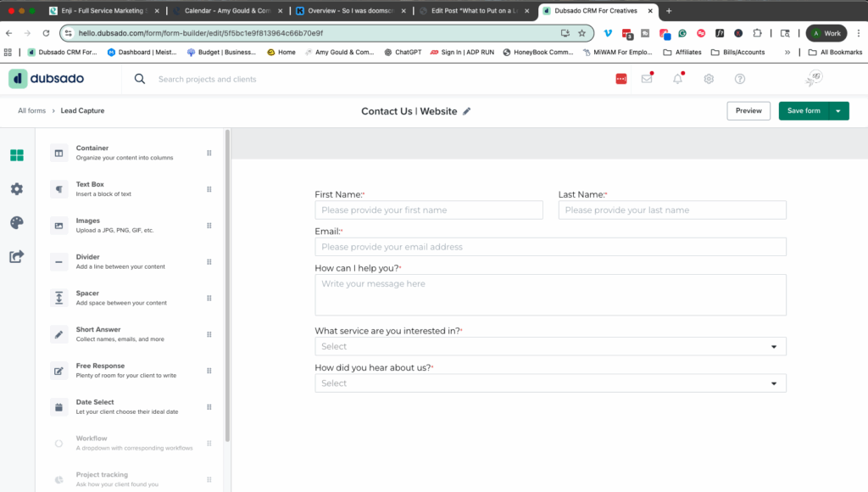Viewport: 868px width, 492px height.
Task: Open the Chrome extensions puzzle icon
Action: pos(757,33)
